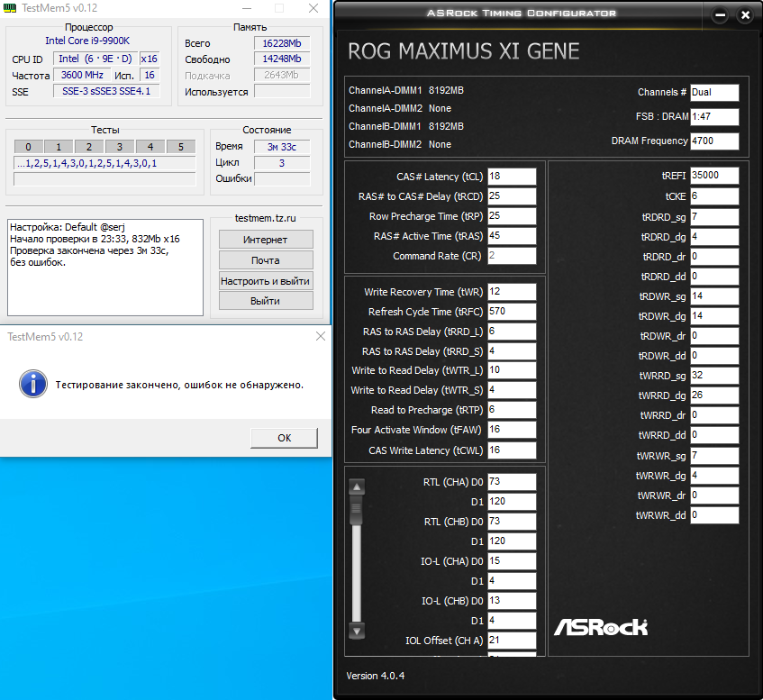Click the tWTR_L value field
The width and height of the screenshot is (763, 700).
pyautogui.click(x=512, y=370)
